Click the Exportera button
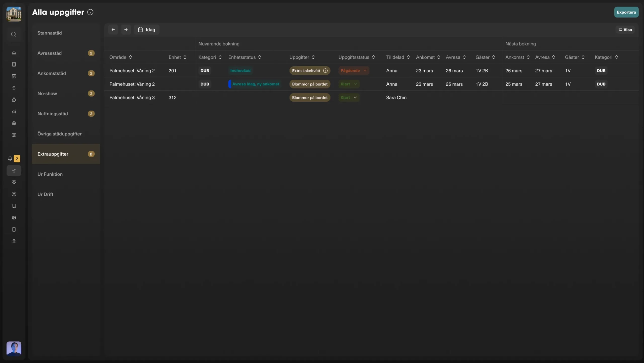This screenshot has height=363, width=644. [626, 12]
